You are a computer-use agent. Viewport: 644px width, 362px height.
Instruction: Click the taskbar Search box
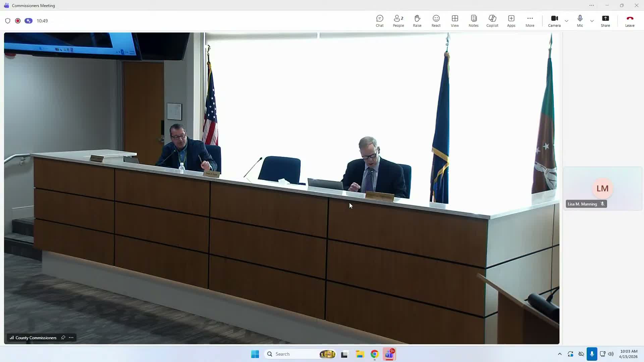click(300, 354)
